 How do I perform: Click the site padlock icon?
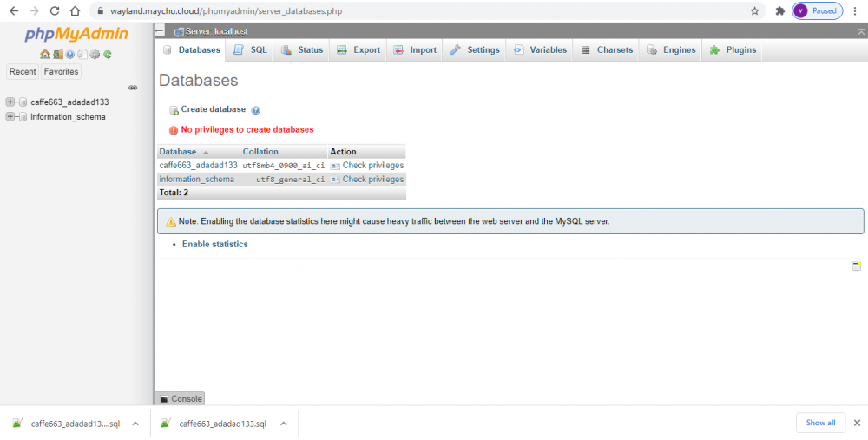(100, 11)
